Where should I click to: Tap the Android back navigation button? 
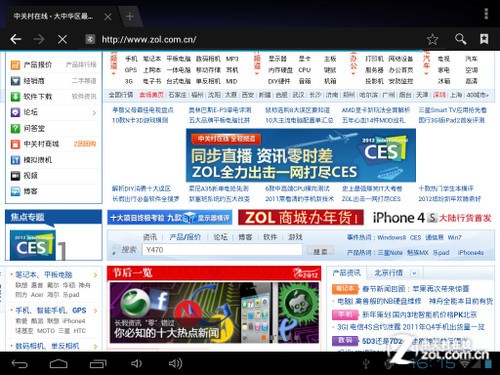(x=19, y=364)
